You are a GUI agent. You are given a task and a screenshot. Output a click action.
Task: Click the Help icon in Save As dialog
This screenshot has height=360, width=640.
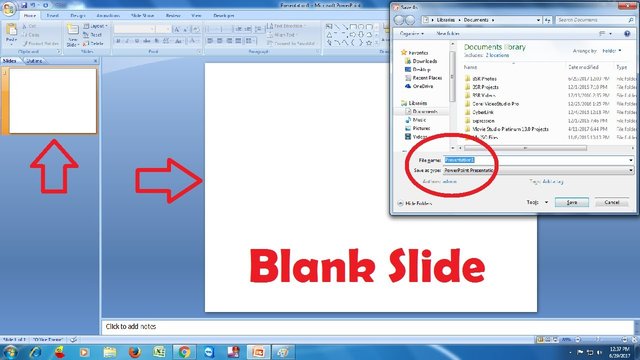[627, 33]
